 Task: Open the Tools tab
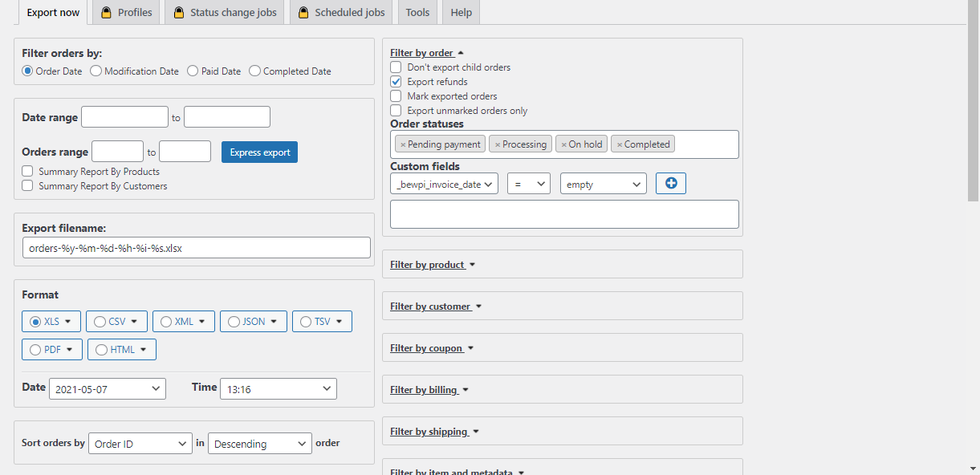click(x=417, y=13)
